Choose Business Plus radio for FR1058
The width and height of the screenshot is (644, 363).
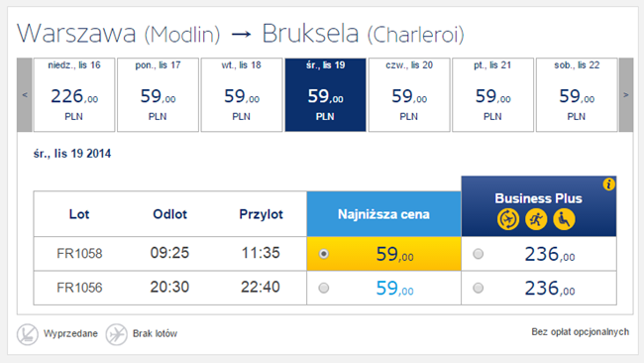coord(479,254)
